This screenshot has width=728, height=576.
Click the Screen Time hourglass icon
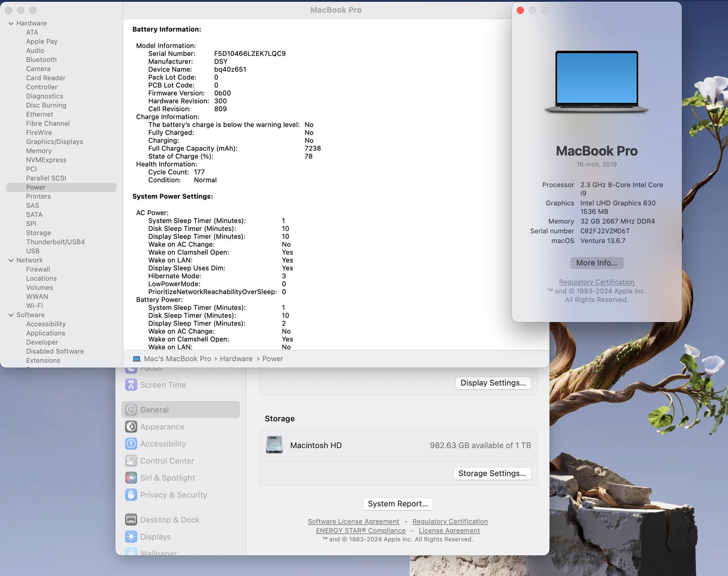[x=131, y=385]
